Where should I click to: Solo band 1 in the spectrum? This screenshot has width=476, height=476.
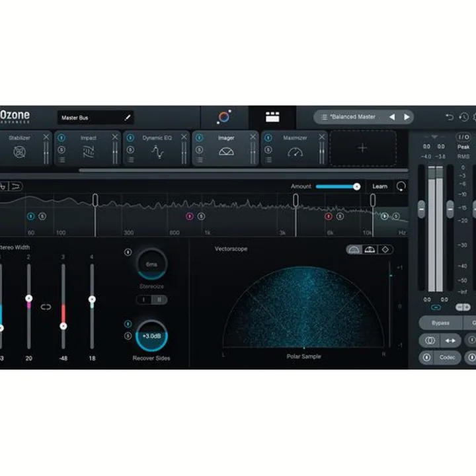[42, 216]
